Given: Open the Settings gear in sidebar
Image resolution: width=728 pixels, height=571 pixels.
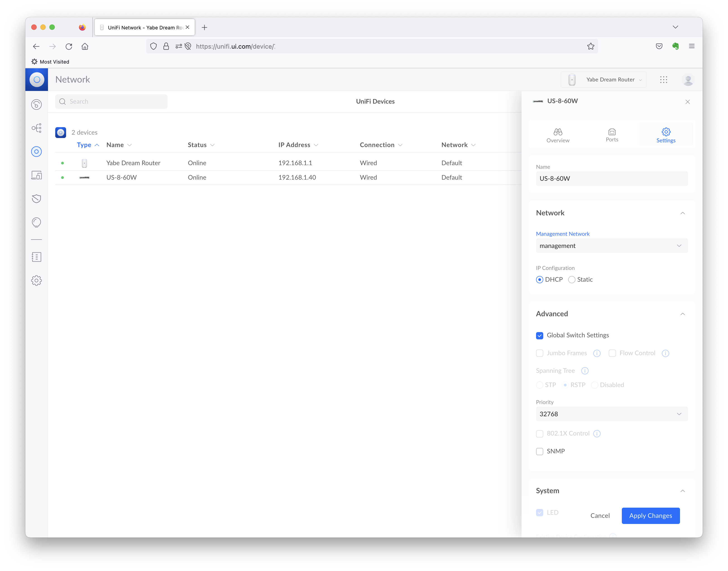Looking at the screenshot, I should [36, 280].
